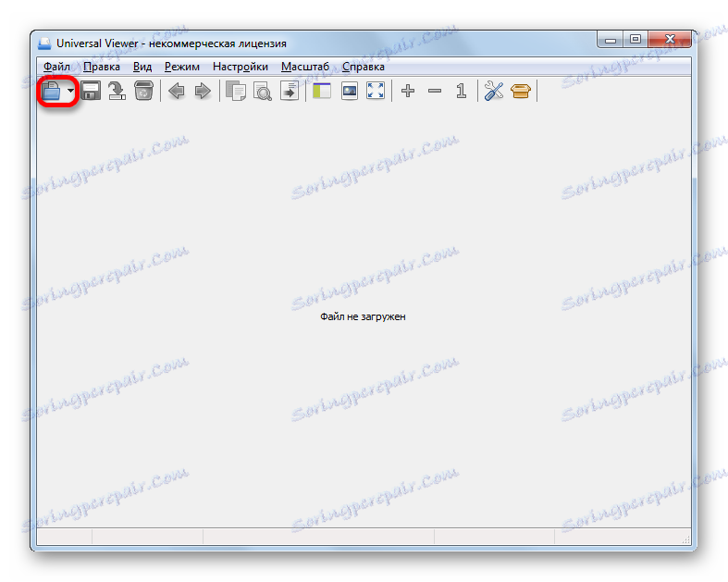Open the Файл menu
Viewport: 728px width, 582px height.
click(x=56, y=67)
